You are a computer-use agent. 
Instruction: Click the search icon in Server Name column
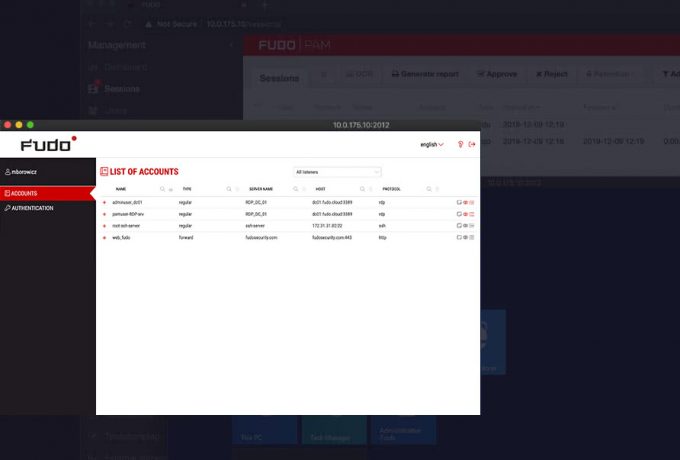[295, 188]
